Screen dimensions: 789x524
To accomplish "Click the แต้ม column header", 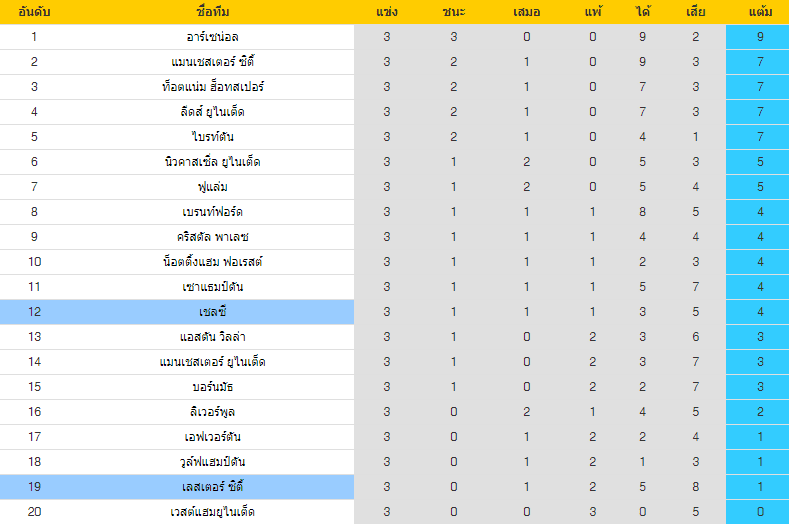I will tap(760, 12).
